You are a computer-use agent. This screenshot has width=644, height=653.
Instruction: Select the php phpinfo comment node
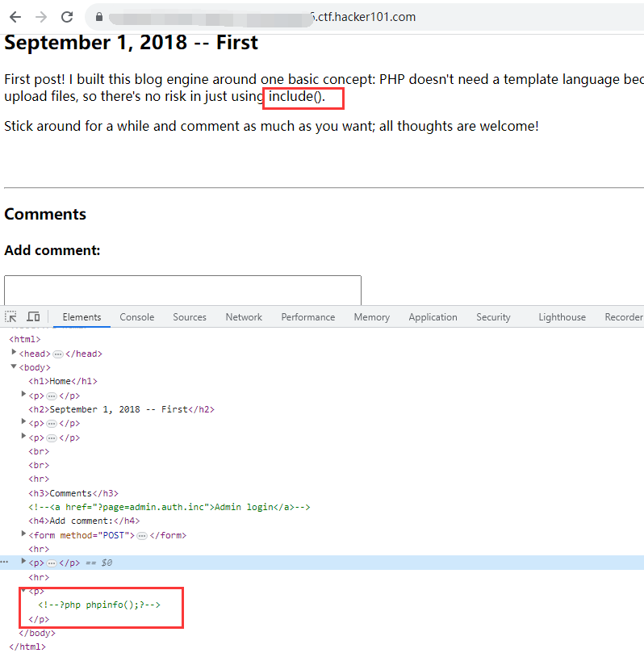(99, 605)
